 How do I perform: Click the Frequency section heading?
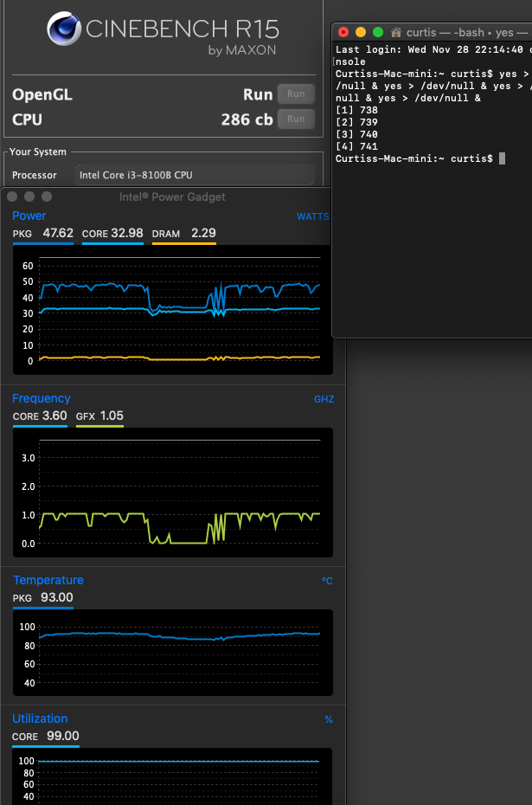point(42,398)
